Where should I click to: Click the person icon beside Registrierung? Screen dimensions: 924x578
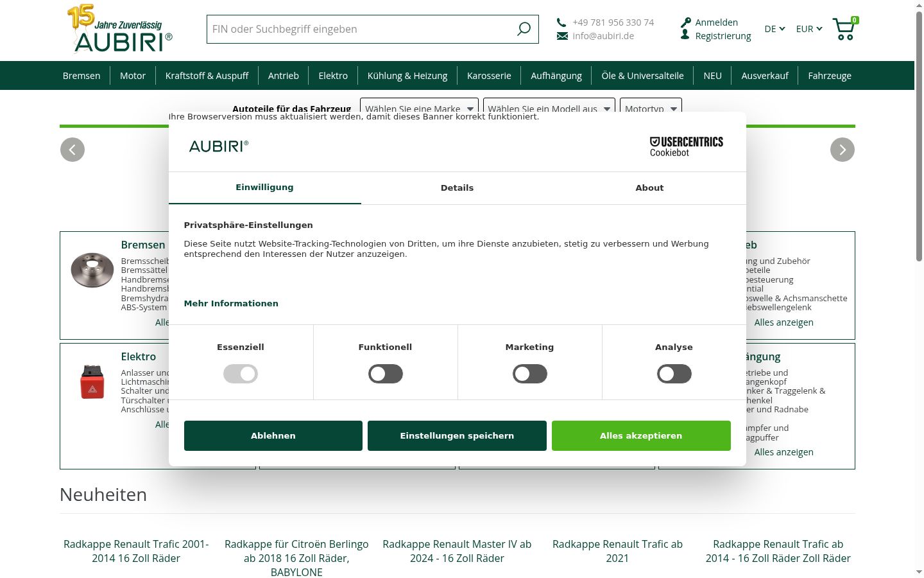click(x=685, y=35)
